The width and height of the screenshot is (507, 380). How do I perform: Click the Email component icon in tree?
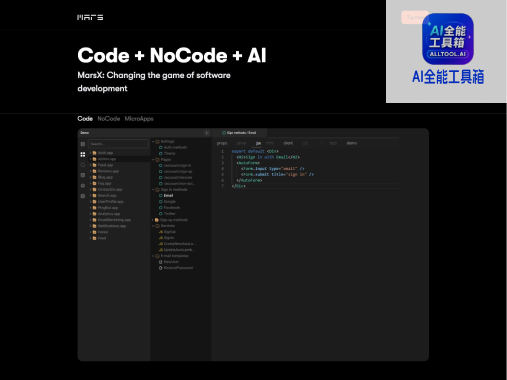[x=161, y=196]
